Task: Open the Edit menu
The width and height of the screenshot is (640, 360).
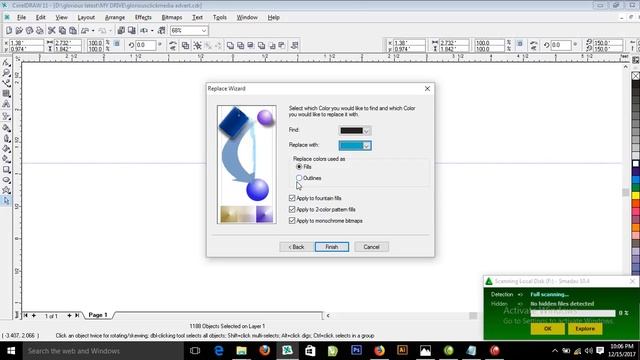Action: pyautogui.click(x=40, y=18)
